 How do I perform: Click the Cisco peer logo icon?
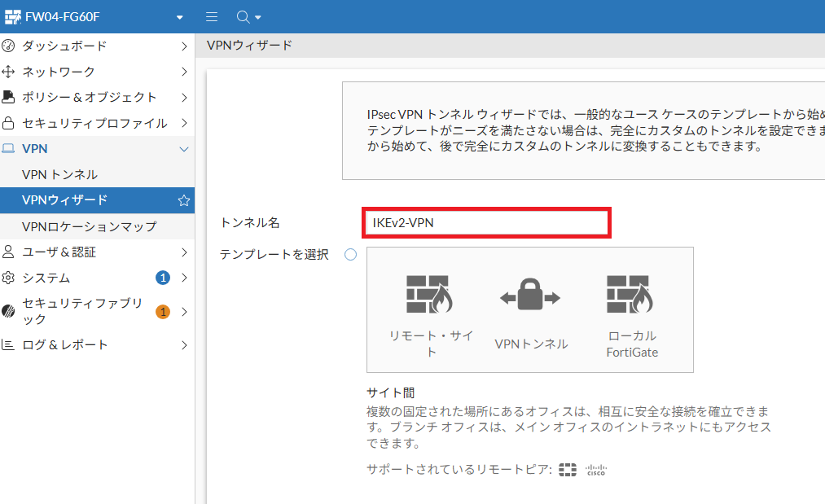point(596,470)
